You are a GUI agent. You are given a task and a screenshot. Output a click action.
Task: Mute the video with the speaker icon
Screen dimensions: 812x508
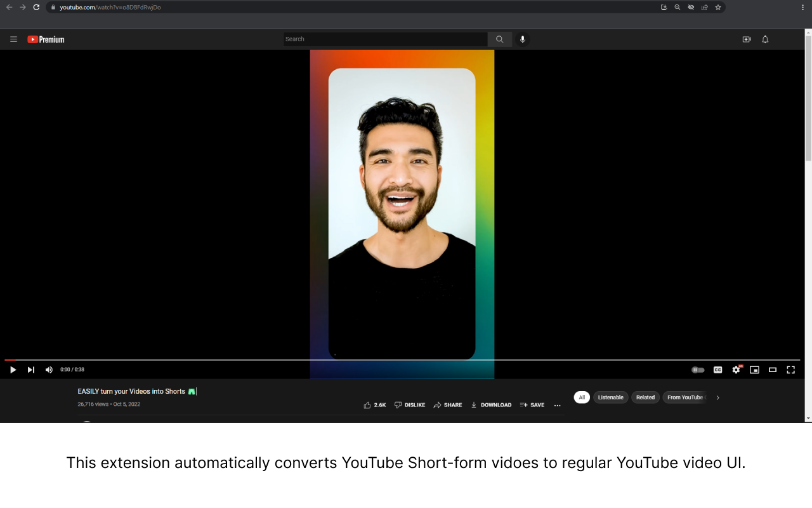[49, 370]
